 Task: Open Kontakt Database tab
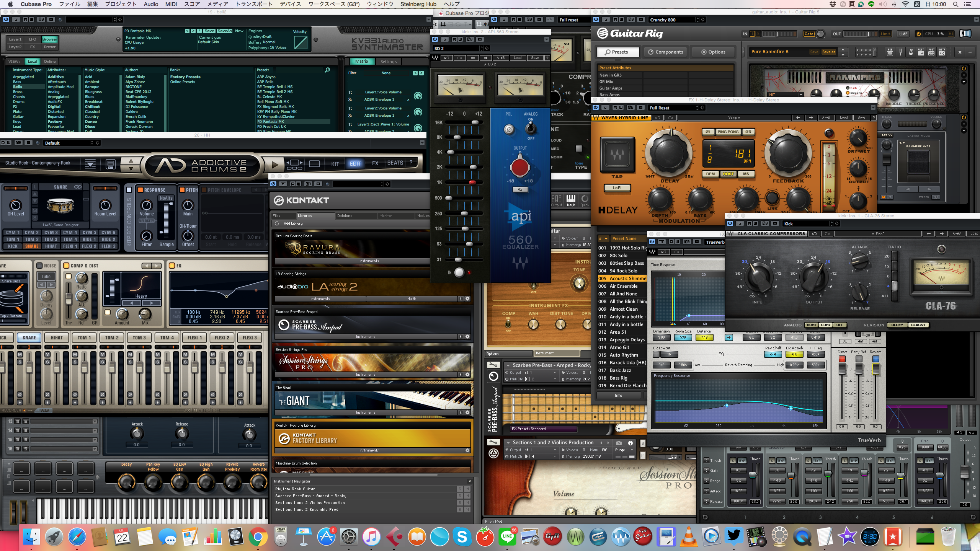coord(356,216)
